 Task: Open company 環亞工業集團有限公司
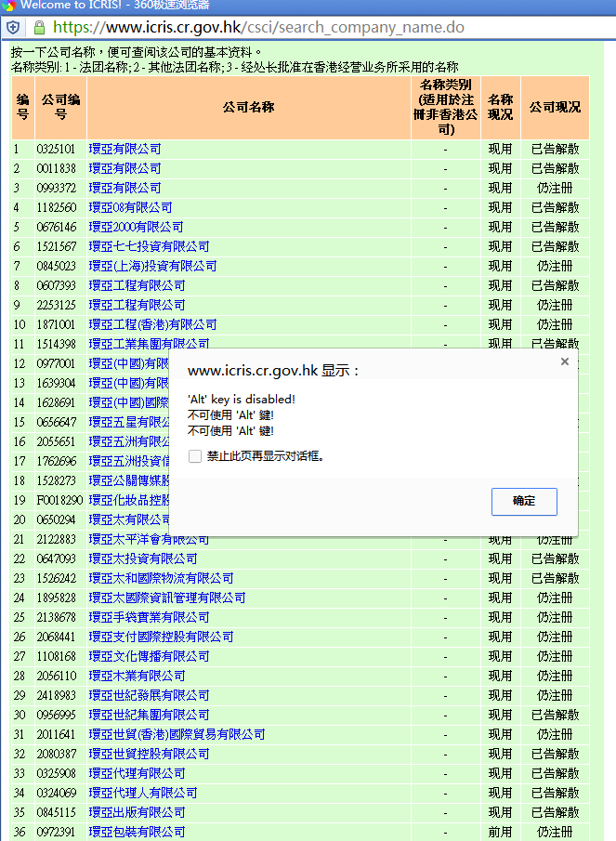coord(149,343)
